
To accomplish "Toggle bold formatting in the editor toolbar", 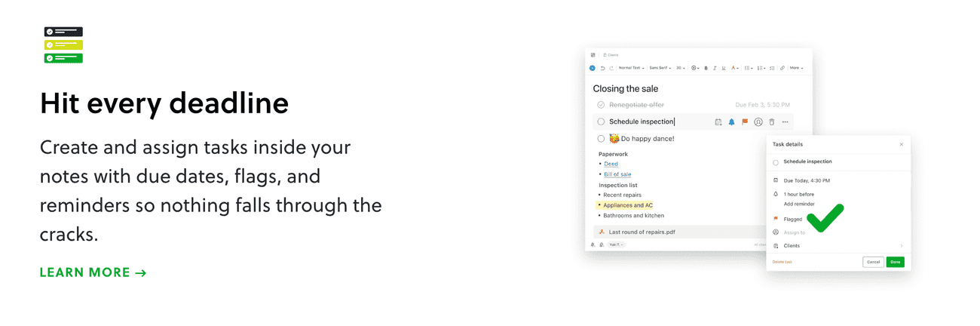I will tap(706, 68).
